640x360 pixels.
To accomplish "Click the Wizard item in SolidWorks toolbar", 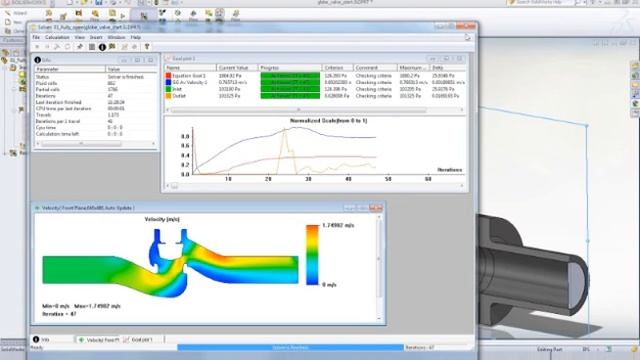I will [16, 13].
